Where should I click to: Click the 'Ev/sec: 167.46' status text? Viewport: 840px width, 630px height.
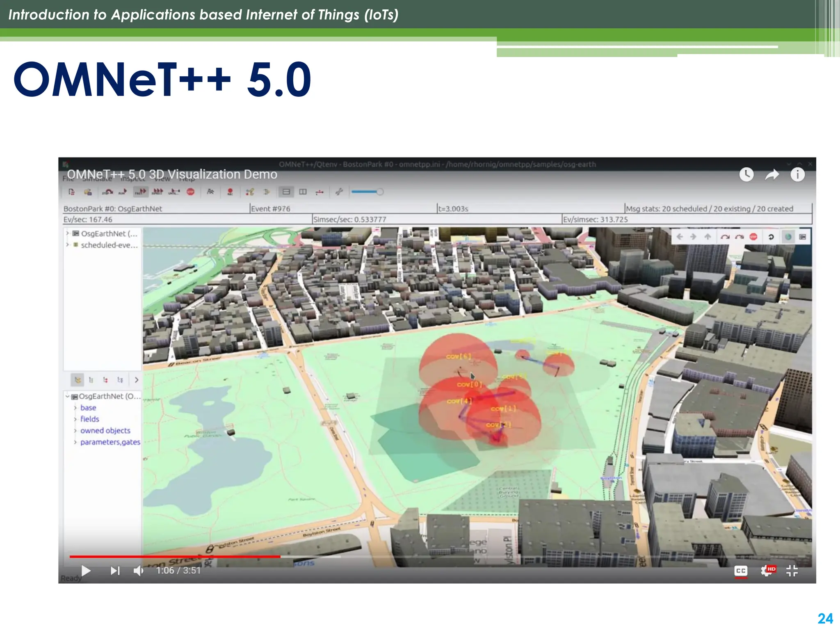[x=88, y=219]
